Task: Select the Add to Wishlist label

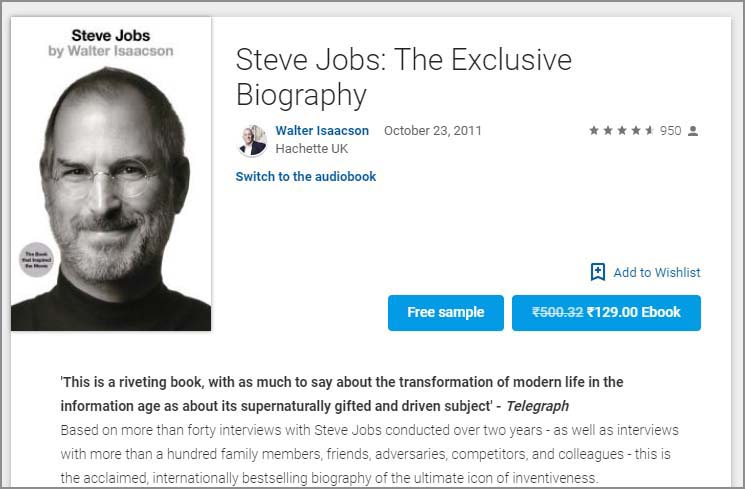Action: click(656, 272)
